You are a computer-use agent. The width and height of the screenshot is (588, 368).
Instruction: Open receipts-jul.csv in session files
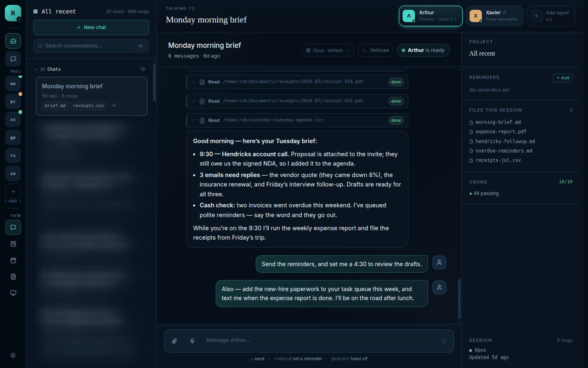[x=495, y=161]
